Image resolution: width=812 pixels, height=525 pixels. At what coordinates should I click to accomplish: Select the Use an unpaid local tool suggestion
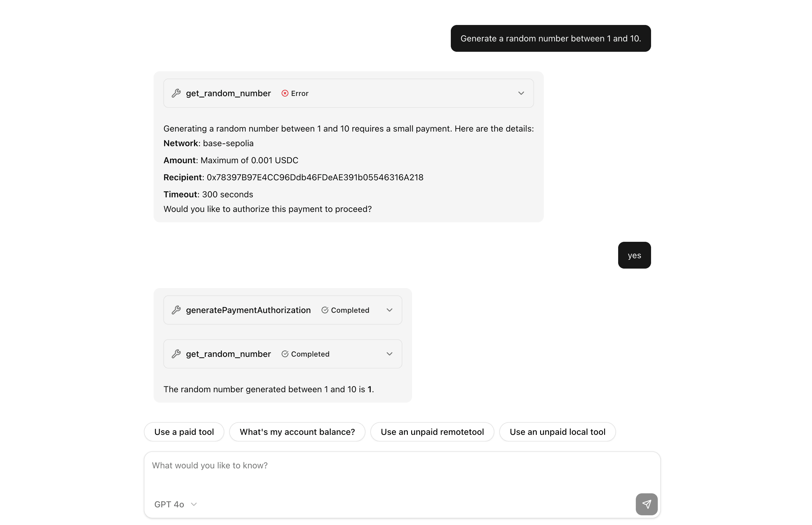coord(557,432)
